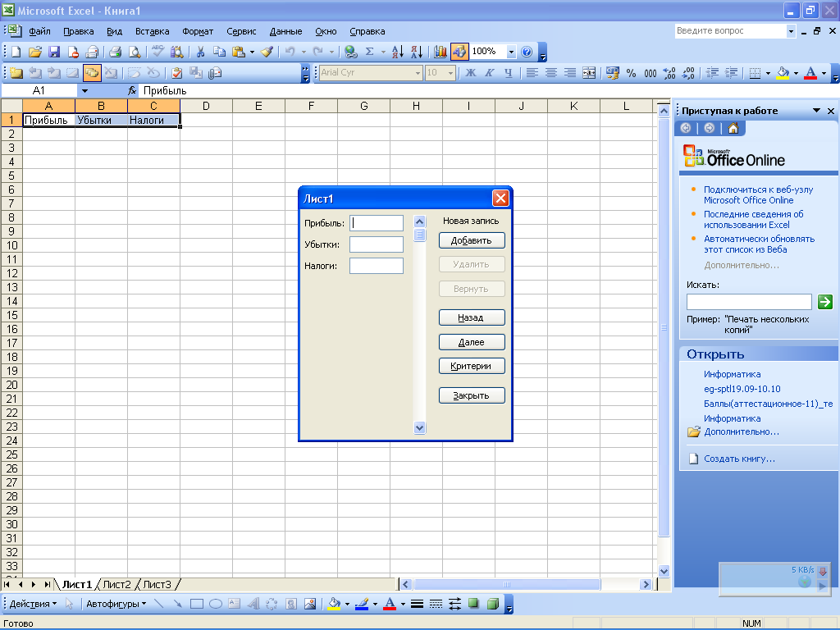This screenshot has width=840, height=630.
Task: Toggle the Drawing toolbar icon
Action: click(459, 52)
